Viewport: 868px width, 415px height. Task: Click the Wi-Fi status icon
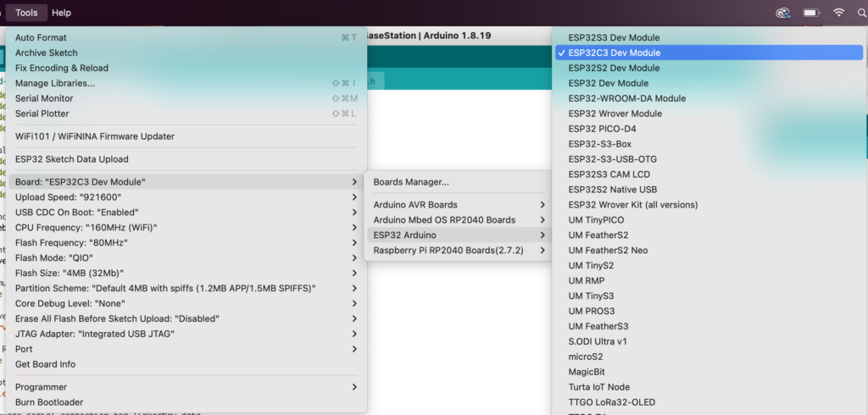[838, 12]
